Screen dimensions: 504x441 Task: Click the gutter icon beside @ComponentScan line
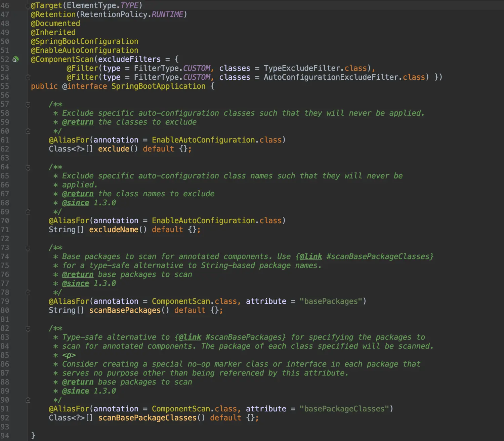click(x=15, y=59)
